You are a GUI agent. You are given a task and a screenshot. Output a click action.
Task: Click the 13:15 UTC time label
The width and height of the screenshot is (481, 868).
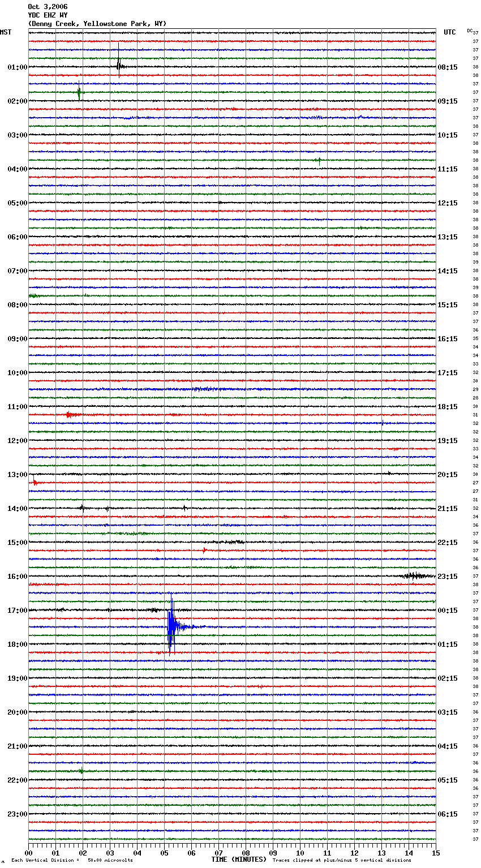448,237
